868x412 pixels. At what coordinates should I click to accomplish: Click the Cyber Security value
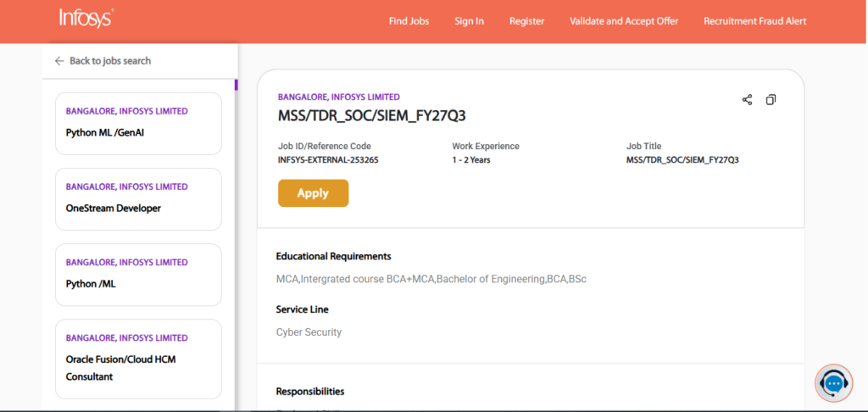pyautogui.click(x=309, y=332)
